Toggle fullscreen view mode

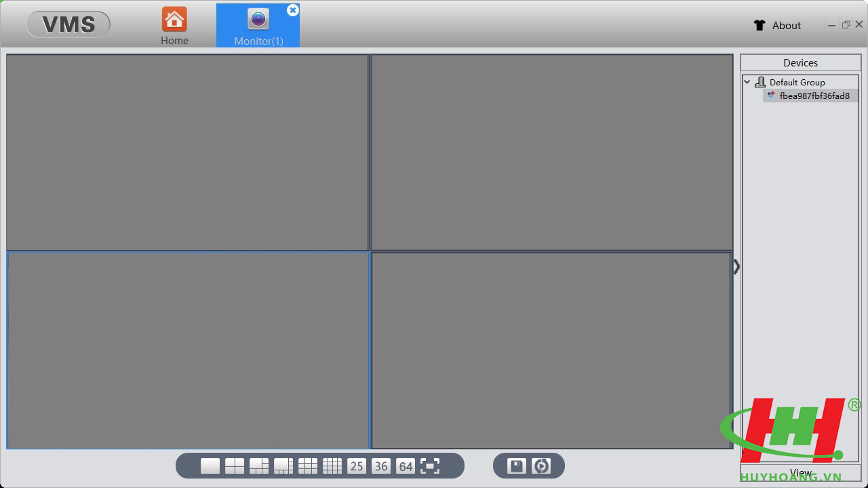coord(430,466)
